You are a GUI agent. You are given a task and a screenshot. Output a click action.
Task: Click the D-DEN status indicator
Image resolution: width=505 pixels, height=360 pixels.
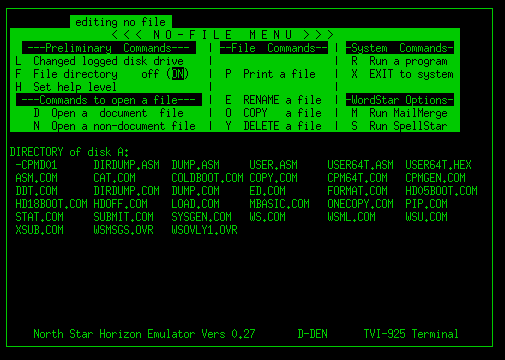pos(312,334)
